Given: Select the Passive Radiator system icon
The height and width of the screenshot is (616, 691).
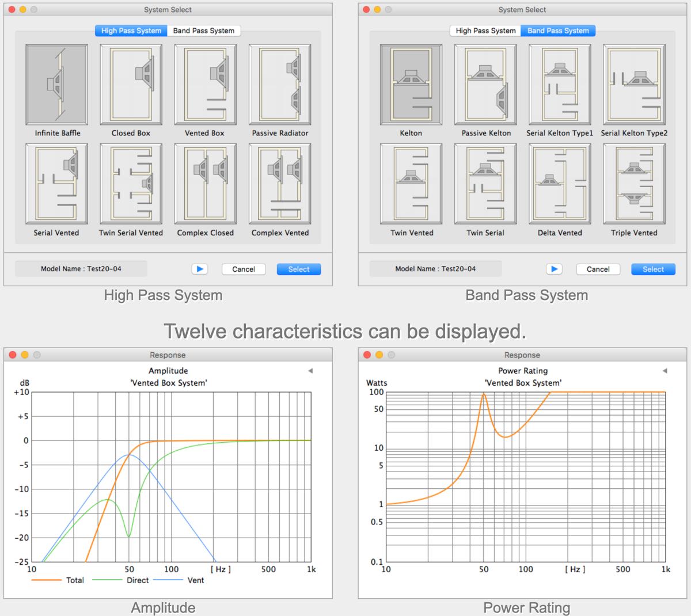Looking at the screenshot, I should pos(280,84).
